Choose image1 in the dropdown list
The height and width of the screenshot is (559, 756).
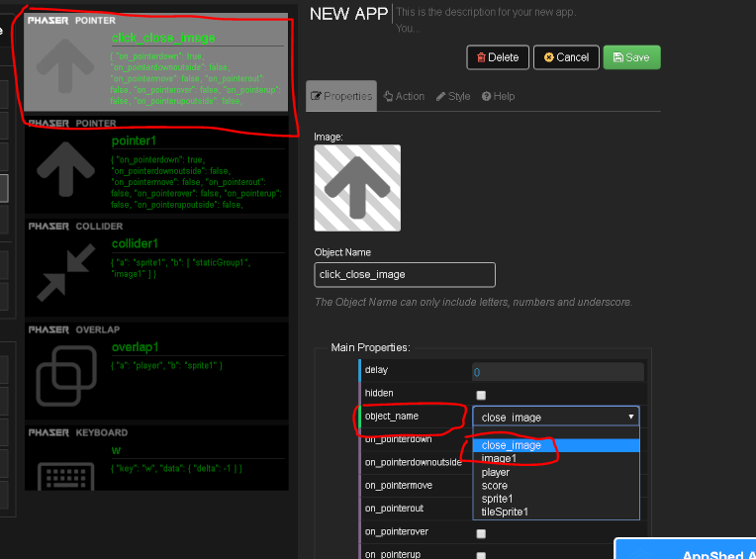556,458
